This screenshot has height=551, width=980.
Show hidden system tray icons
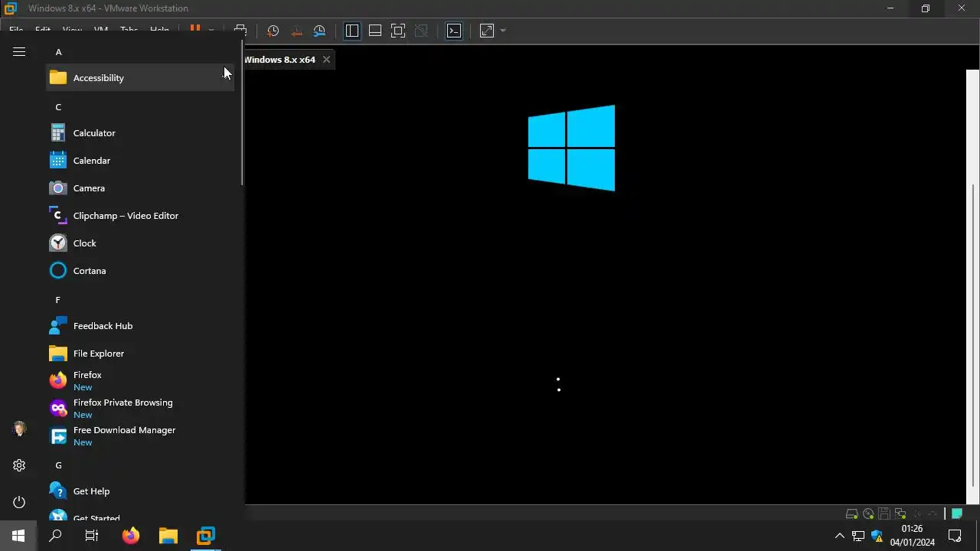[840, 536]
